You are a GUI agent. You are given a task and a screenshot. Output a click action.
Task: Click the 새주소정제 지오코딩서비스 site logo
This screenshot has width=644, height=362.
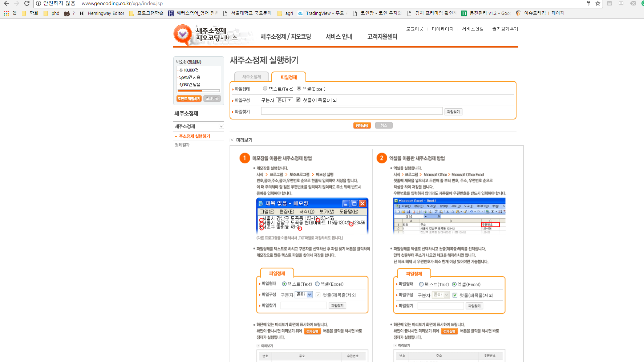(x=206, y=34)
